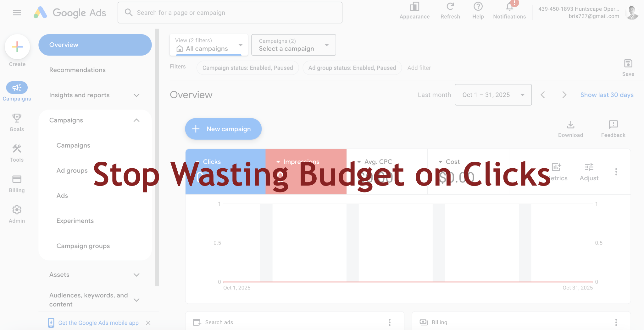Open the Goals trophy icon

click(x=17, y=119)
